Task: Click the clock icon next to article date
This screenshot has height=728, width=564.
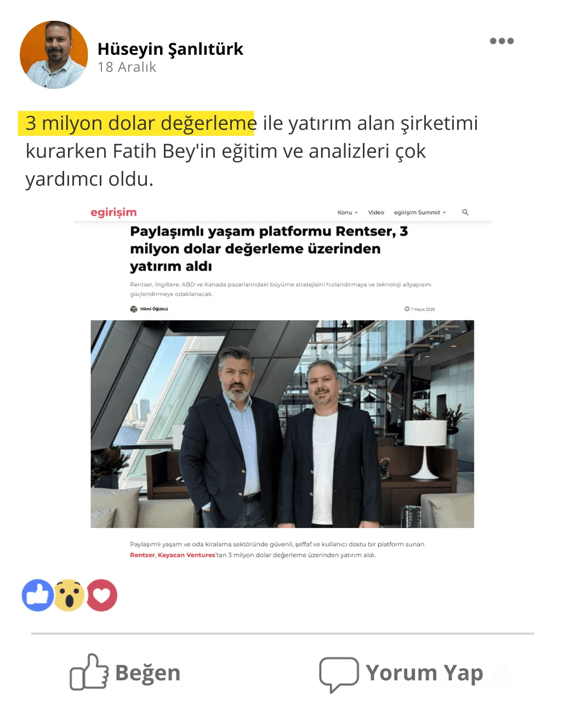Action: 407,309
